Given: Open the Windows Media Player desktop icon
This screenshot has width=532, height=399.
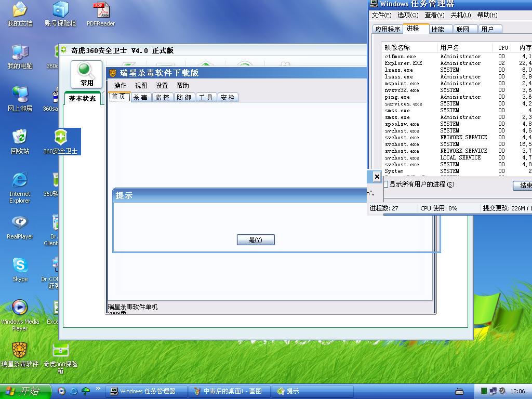Looking at the screenshot, I should pyautogui.click(x=20, y=315).
